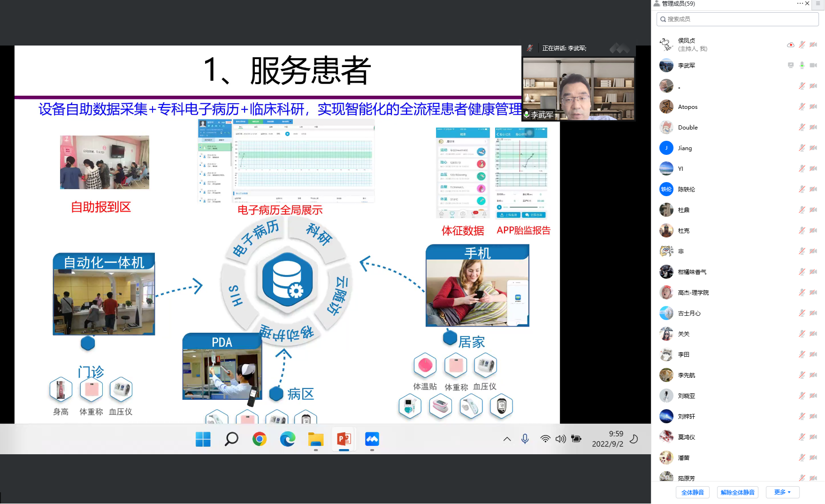The width and height of the screenshot is (825, 504).
Task: Click screen-share icon next to 李武军
Action: click(x=791, y=65)
